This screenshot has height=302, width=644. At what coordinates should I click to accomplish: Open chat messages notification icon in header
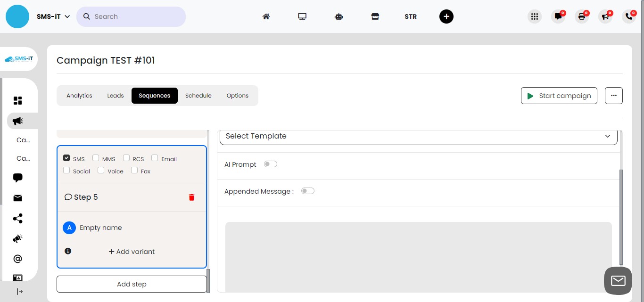tap(558, 16)
